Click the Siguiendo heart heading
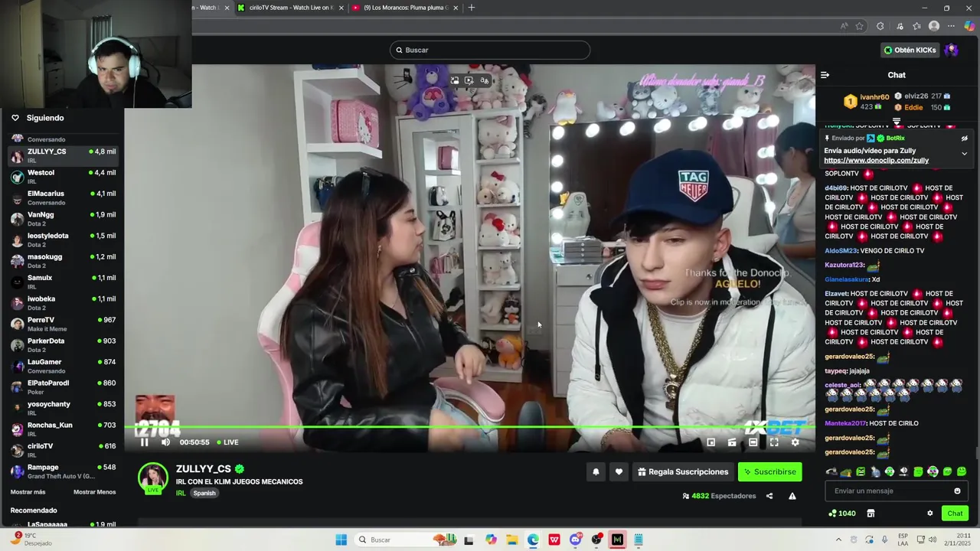The image size is (980, 551). click(38, 118)
